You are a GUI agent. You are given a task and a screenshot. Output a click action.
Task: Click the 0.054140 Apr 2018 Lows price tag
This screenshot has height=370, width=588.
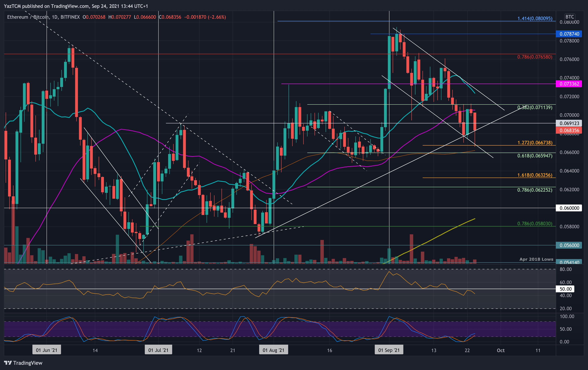coord(569,262)
